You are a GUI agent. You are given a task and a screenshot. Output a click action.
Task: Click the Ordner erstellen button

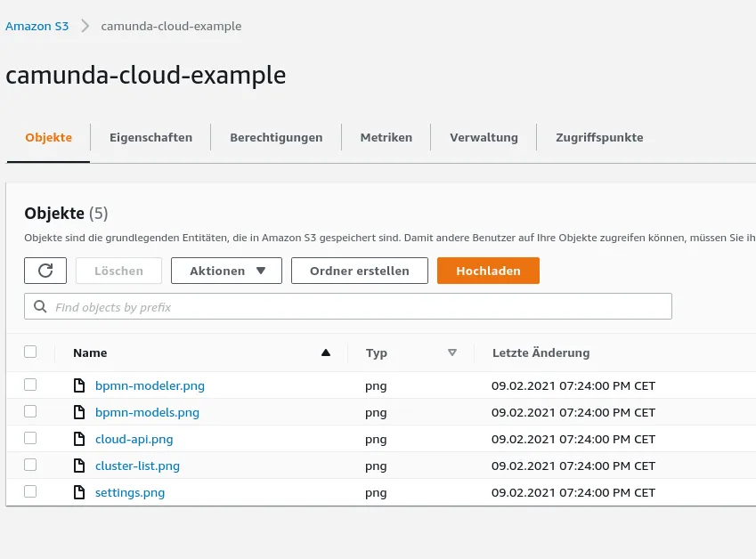click(x=359, y=271)
